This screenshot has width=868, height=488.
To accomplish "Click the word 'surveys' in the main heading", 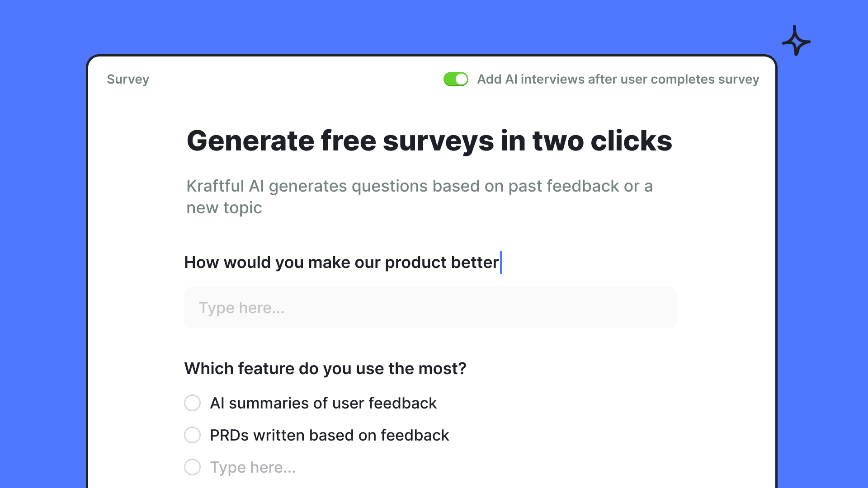I will point(438,141).
